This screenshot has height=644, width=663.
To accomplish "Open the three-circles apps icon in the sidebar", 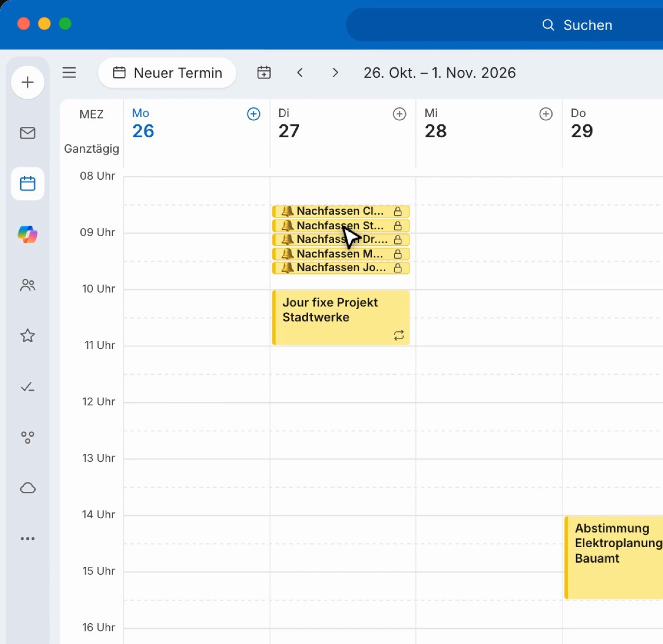I will coord(27,437).
